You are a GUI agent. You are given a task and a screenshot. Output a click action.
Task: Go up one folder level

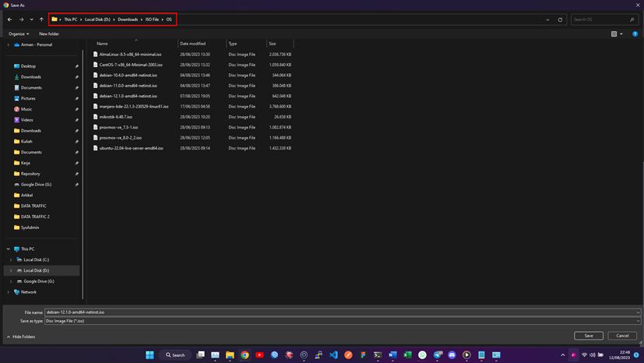[41, 19]
